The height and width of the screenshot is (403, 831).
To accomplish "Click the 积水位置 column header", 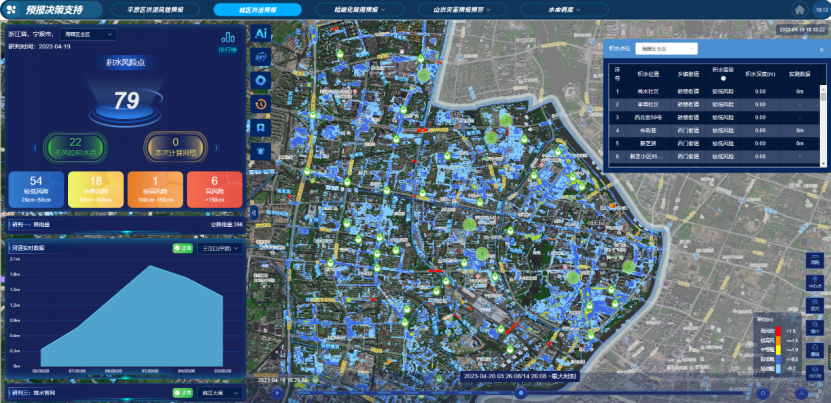I will (647, 74).
